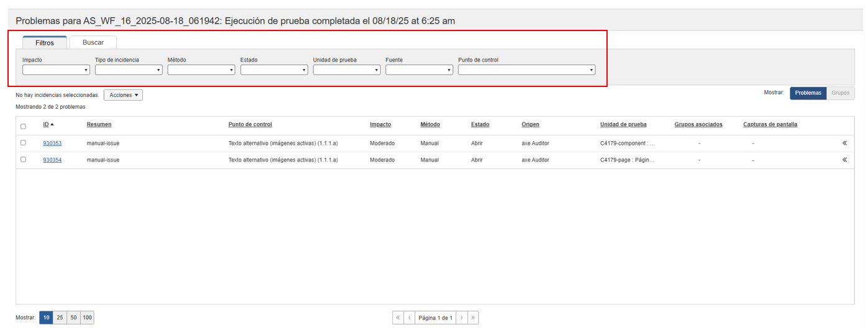The height and width of the screenshot is (330, 868).
Task: Select the Filtros tab
Action: point(45,43)
